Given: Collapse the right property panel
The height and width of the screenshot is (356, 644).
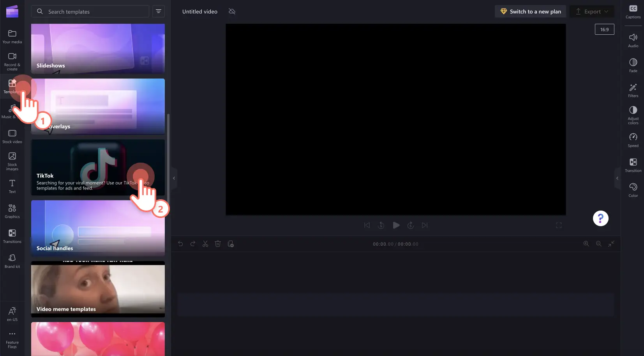Looking at the screenshot, I should (x=617, y=178).
